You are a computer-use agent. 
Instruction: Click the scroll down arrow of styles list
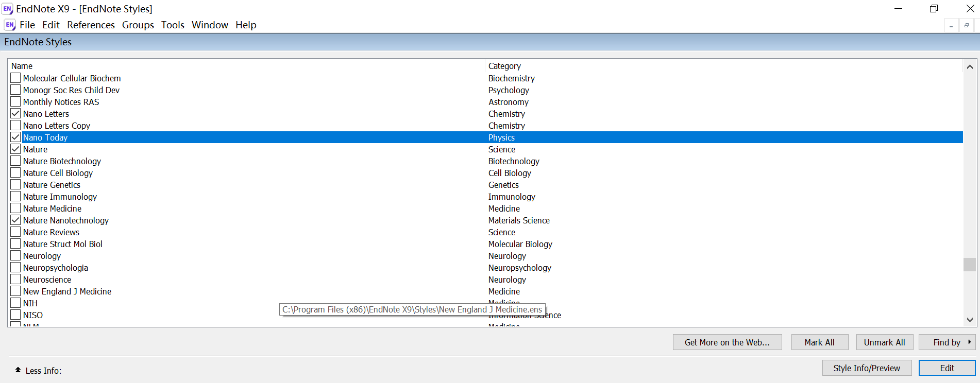[970, 320]
